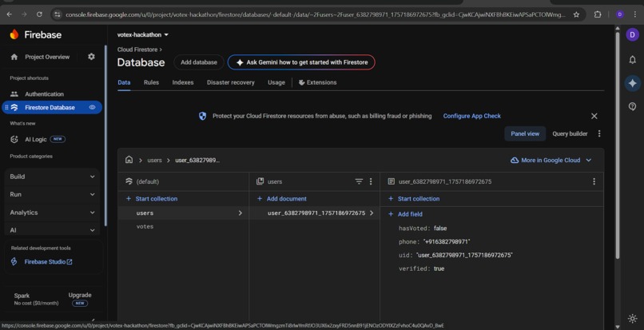Screen dimensions: 644x330
Task: Open Data view three-dot options menu
Action: tap(599, 133)
